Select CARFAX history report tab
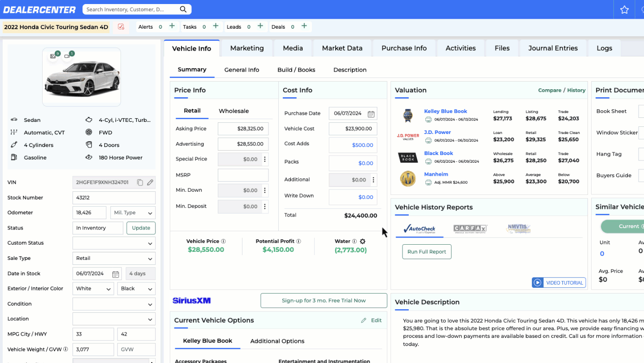This screenshot has height=363, width=644. [470, 229]
